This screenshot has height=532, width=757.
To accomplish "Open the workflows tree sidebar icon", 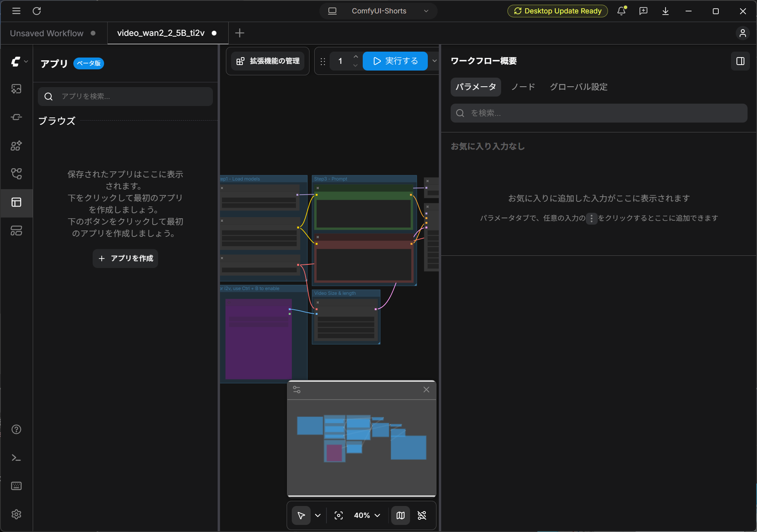I will (x=16, y=174).
